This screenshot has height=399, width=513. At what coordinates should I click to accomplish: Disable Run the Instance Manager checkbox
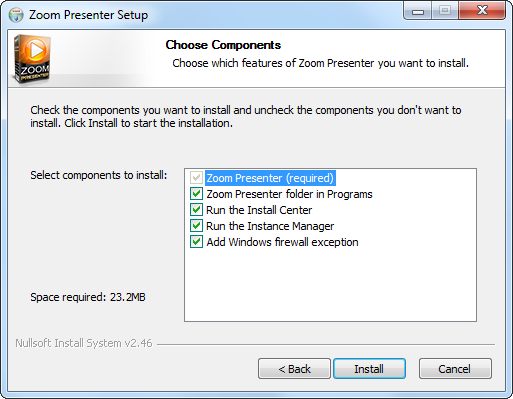pyautogui.click(x=196, y=226)
